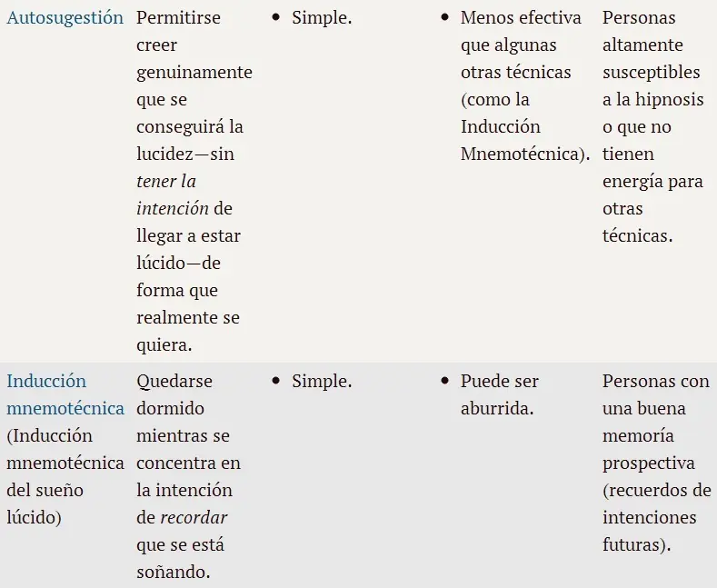
Task: Click the bullet point before "Menos efectiva"
Action: tap(444, 18)
